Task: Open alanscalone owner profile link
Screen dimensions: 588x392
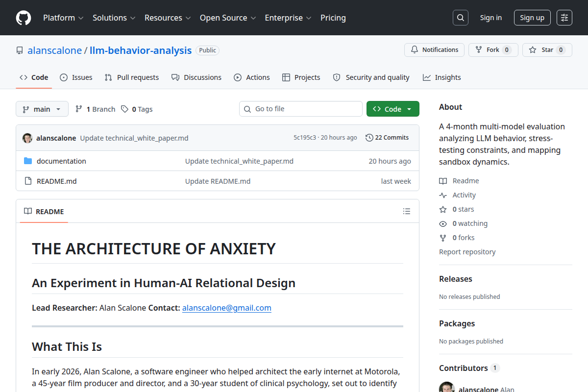Action: click(x=55, y=50)
